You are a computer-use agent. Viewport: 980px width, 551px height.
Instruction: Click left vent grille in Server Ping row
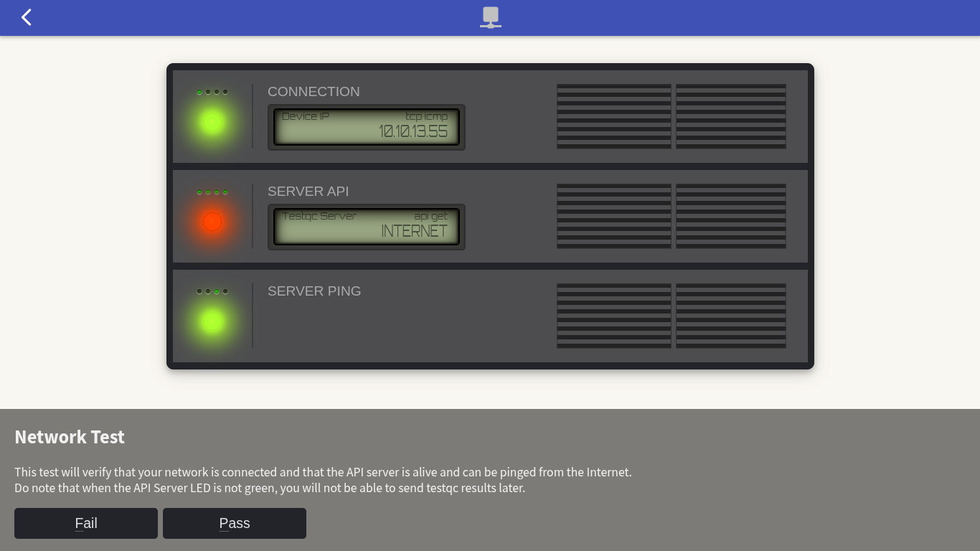tap(613, 316)
